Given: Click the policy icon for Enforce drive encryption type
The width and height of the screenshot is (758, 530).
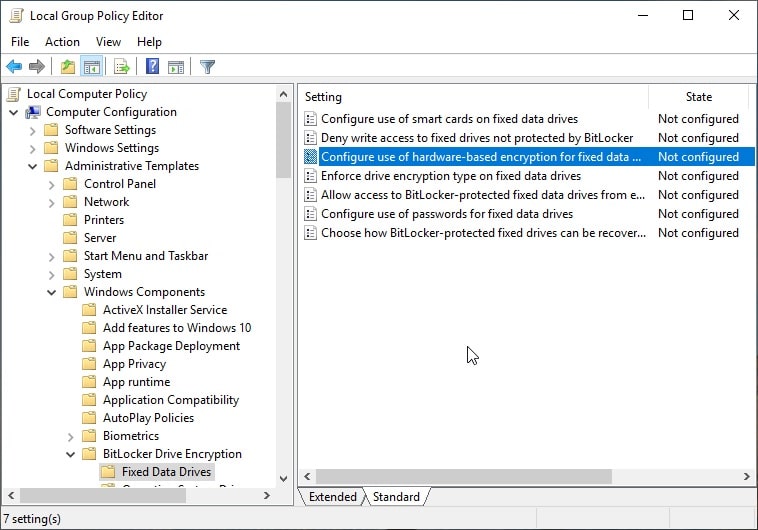Looking at the screenshot, I should (310, 176).
